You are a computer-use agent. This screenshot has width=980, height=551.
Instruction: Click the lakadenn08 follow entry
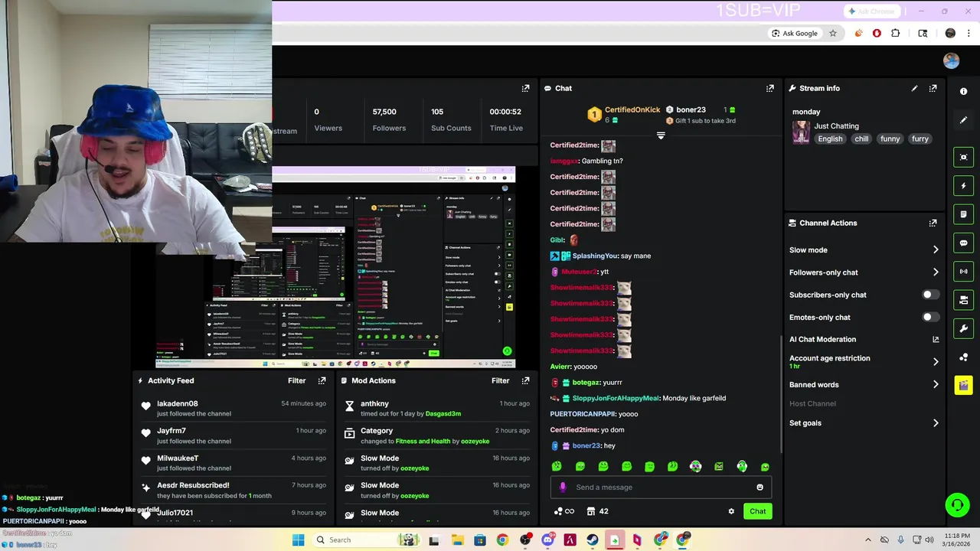point(234,408)
